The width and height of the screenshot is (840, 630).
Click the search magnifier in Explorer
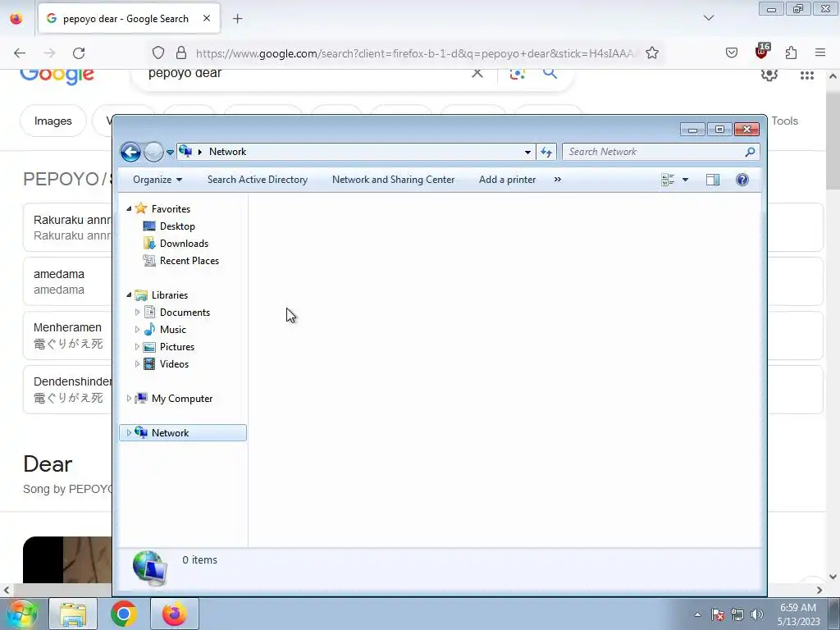pos(750,152)
